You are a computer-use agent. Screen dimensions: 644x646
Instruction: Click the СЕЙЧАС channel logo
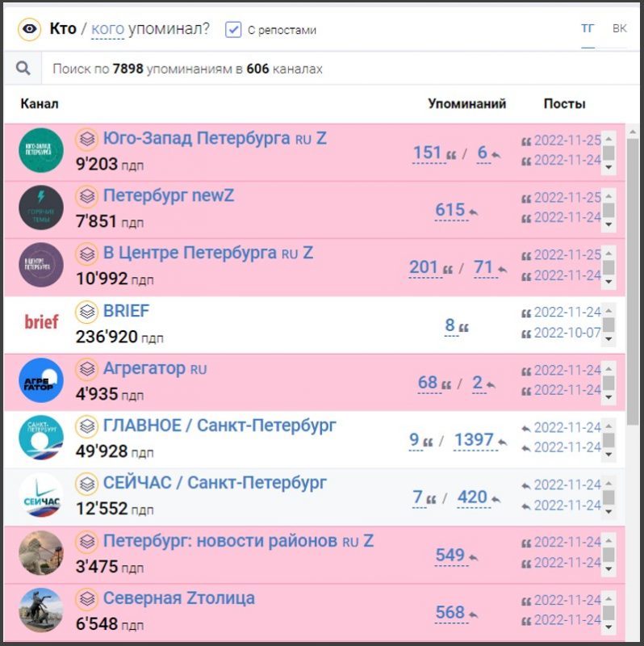click(x=41, y=495)
